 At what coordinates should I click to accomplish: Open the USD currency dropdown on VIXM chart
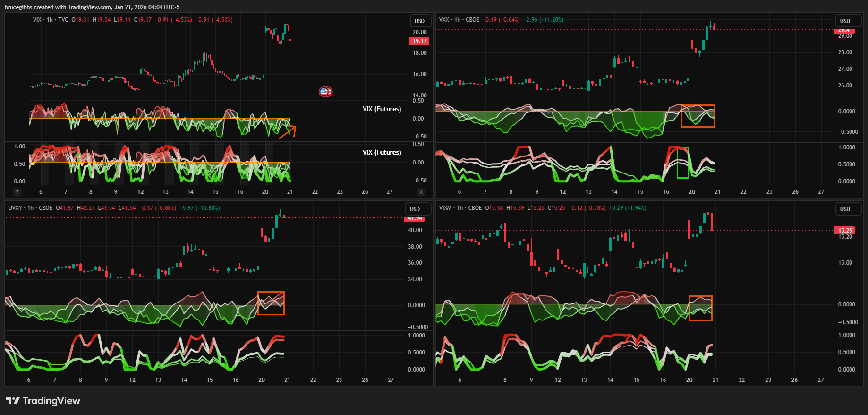click(845, 209)
